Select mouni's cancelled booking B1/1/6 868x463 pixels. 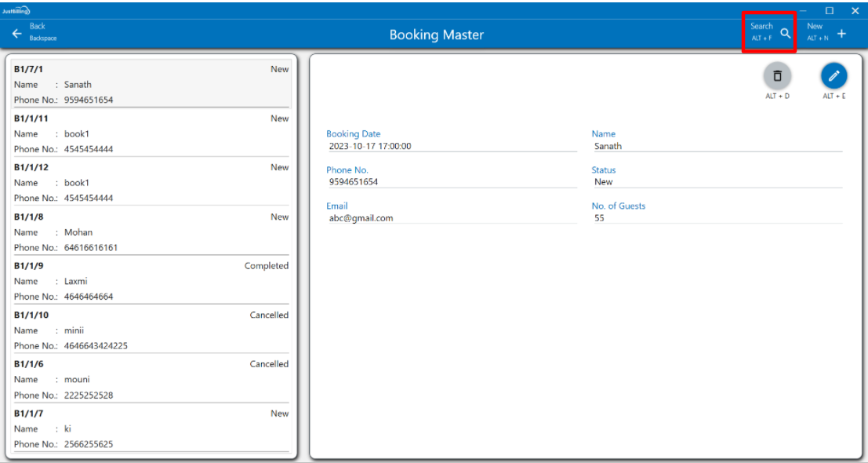[x=151, y=379]
